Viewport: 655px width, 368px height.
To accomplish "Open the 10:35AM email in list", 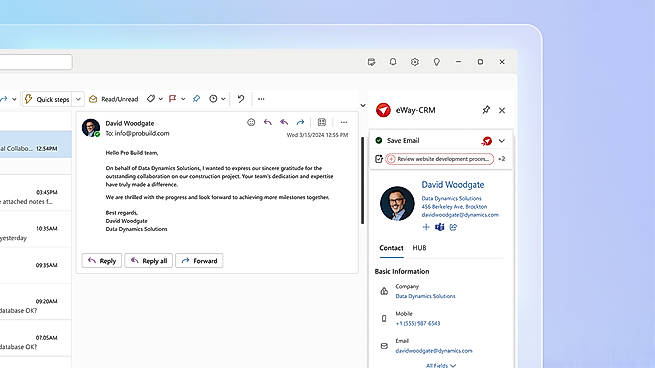I will (36, 229).
